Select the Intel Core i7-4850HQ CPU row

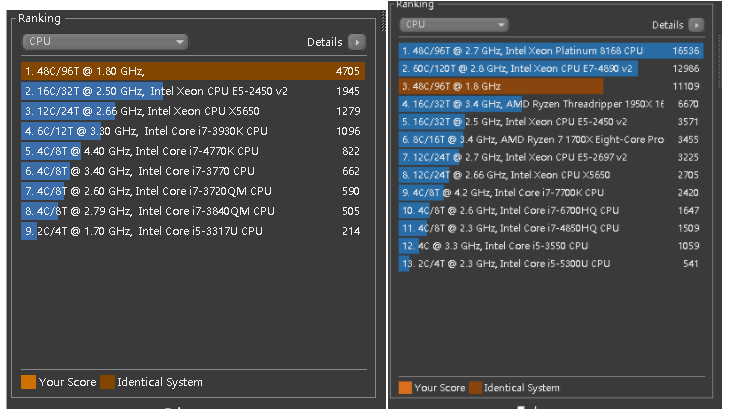(x=551, y=228)
